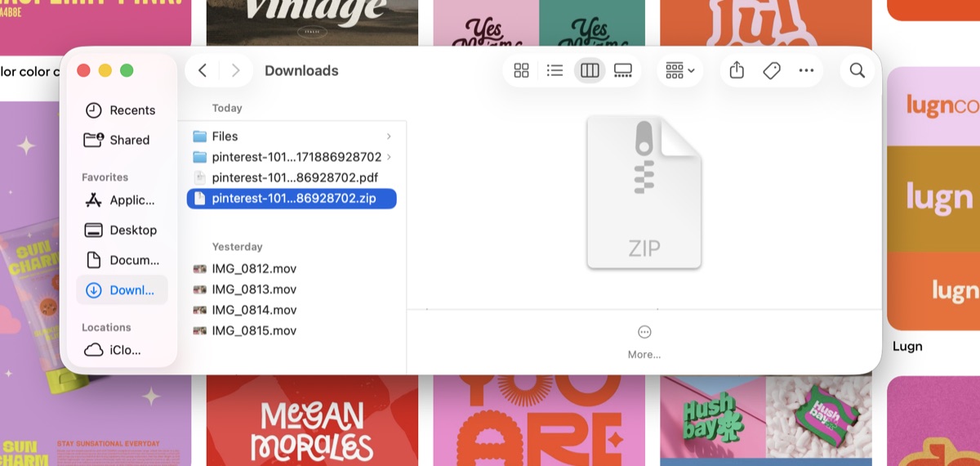Open the Vintage pin in background page
980x466 pixels.
[312, 22]
